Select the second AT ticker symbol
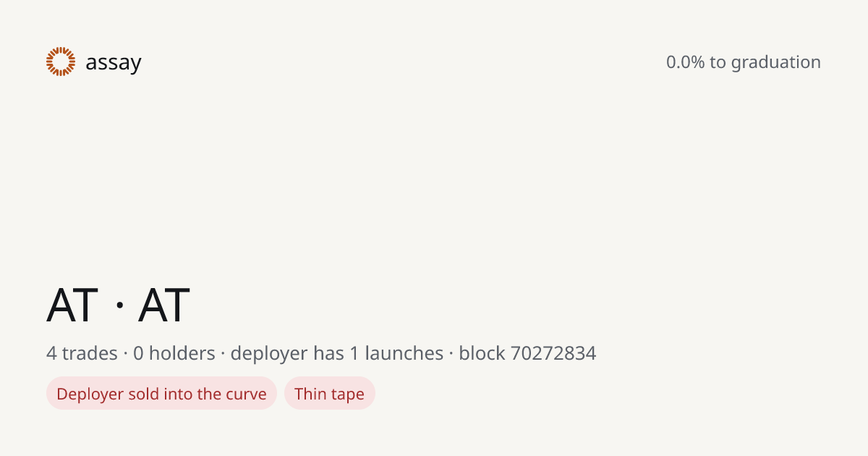Screen dimensions: 868x456 (164, 305)
